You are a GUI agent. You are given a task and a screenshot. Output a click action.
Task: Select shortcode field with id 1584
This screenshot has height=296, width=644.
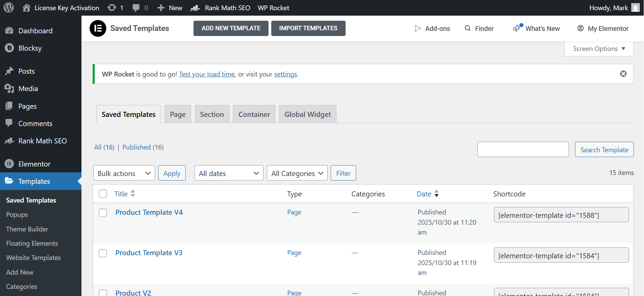pyautogui.click(x=561, y=255)
